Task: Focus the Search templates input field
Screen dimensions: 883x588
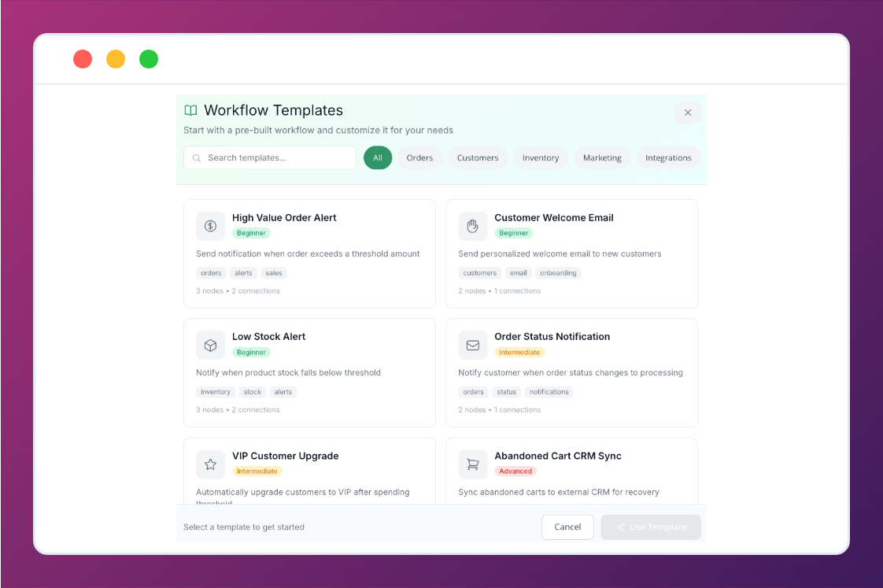Action: point(270,157)
